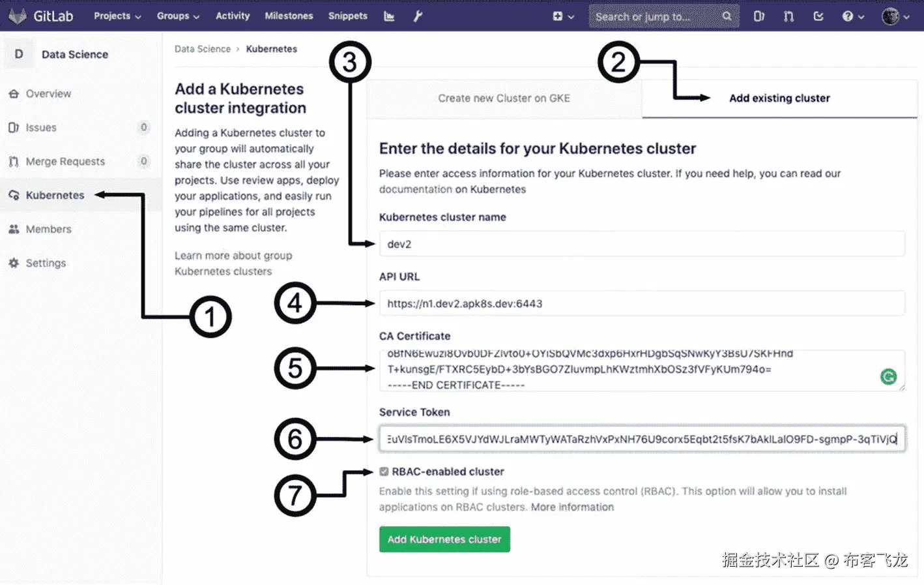This screenshot has height=585, width=924.
Task: Click the Merge Requests count badge
Action: (144, 161)
